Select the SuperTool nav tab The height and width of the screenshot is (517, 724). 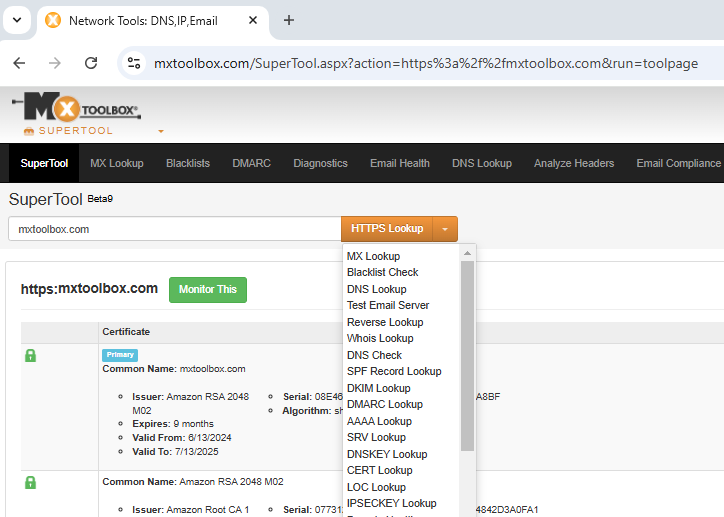pyautogui.click(x=44, y=163)
